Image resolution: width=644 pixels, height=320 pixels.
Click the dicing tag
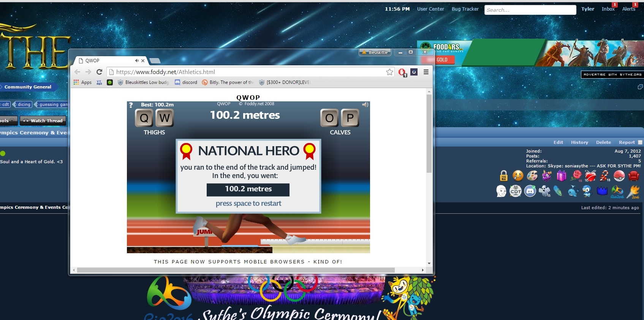tap(23, 104)
